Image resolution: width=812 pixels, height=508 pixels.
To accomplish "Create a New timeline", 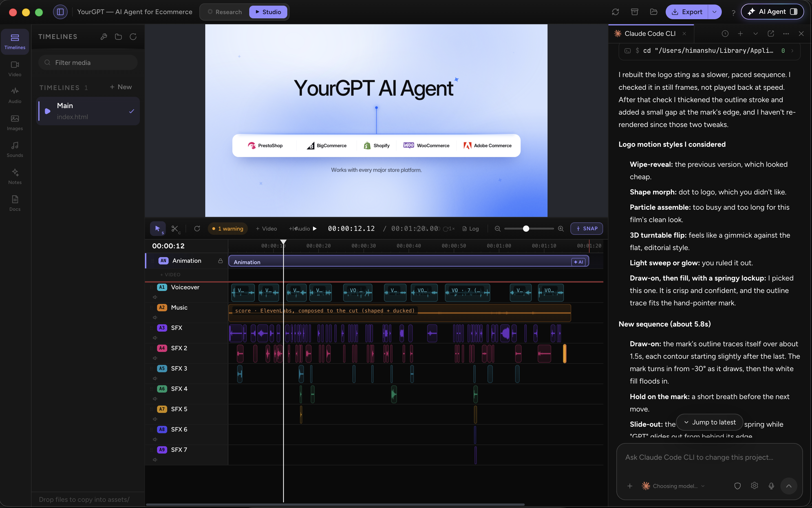I will (x=121, y=87).
